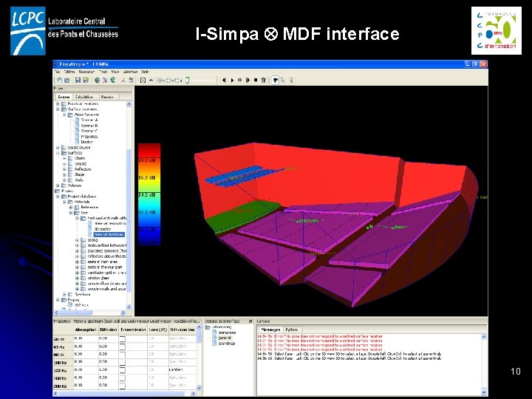Click the camera view icon beside the boxed X
Viewport: 532px width, 399px height.
151,81
